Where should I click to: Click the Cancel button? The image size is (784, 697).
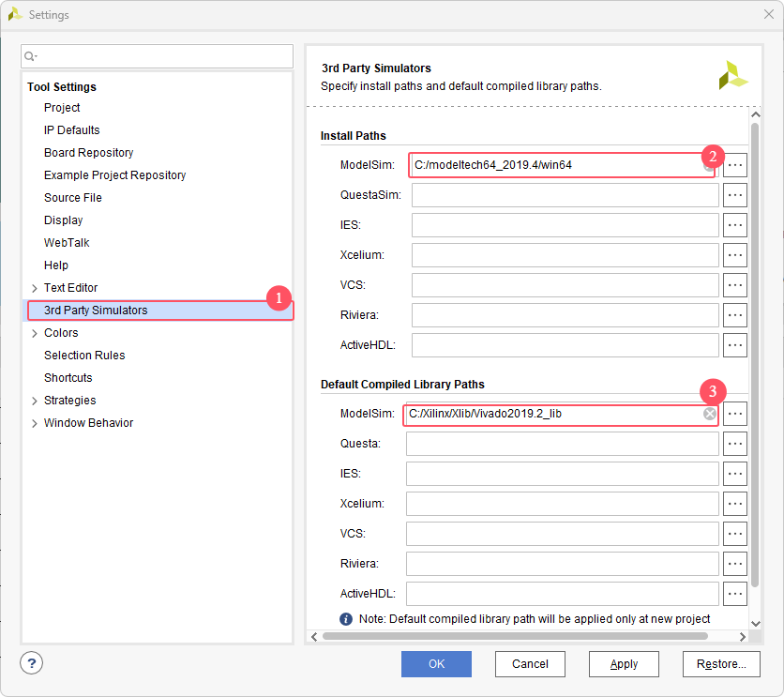(530, 664)
